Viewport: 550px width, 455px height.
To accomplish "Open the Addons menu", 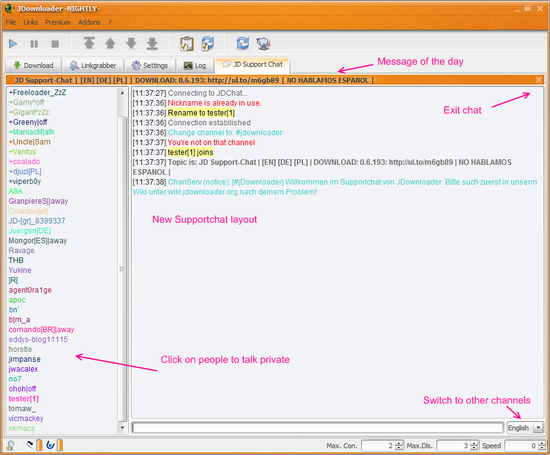I will pyautogui.click(x=89, y=22).
